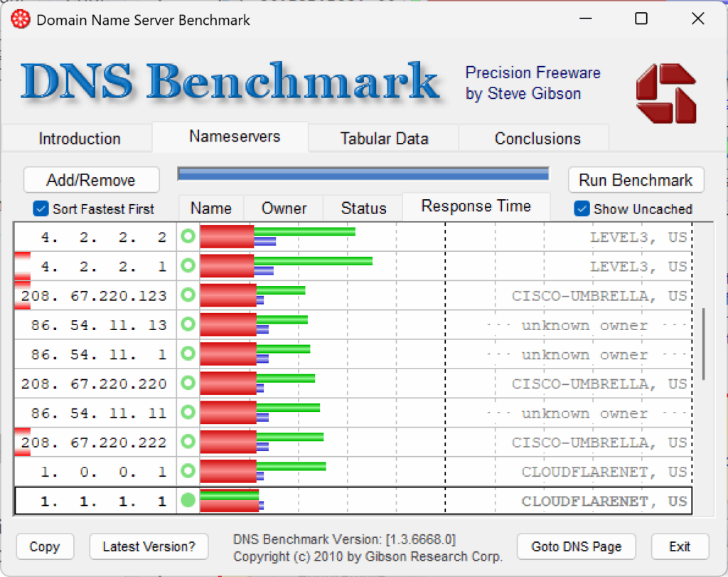Toggle Sort Fastest First checkbox

(x=41, y=208)
